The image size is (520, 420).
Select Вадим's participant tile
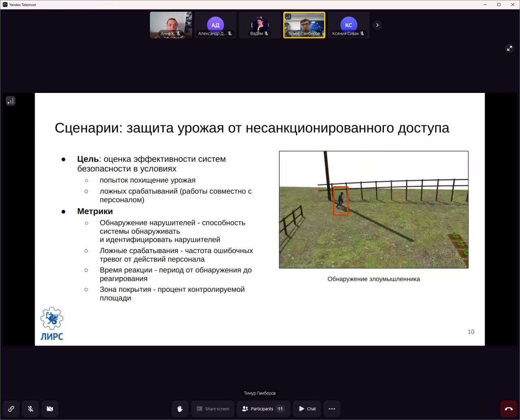point(260,25)
